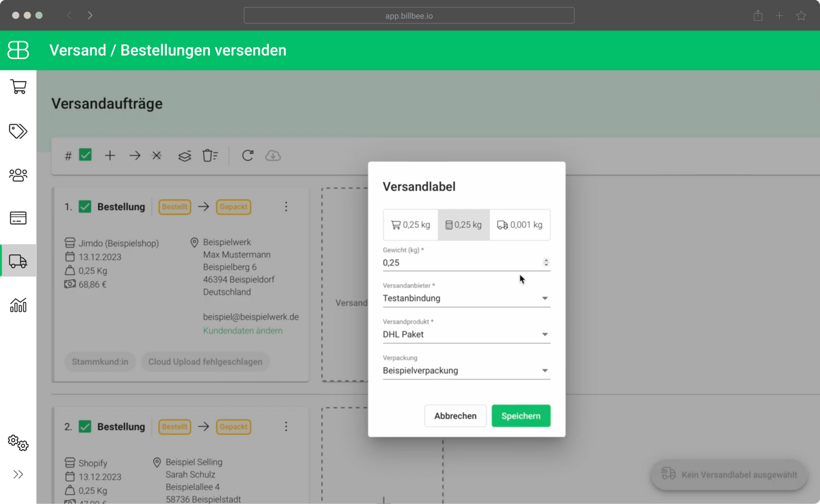The image size is (820, 504).
Task: Click the refresh icon in the toolbar
Action: (248, 156)
